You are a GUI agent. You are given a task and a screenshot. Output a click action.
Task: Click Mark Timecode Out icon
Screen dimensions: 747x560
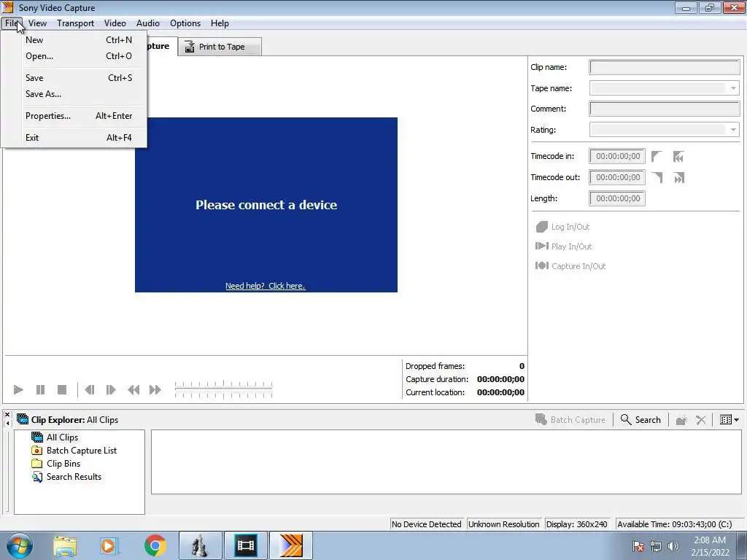point(657,178)
